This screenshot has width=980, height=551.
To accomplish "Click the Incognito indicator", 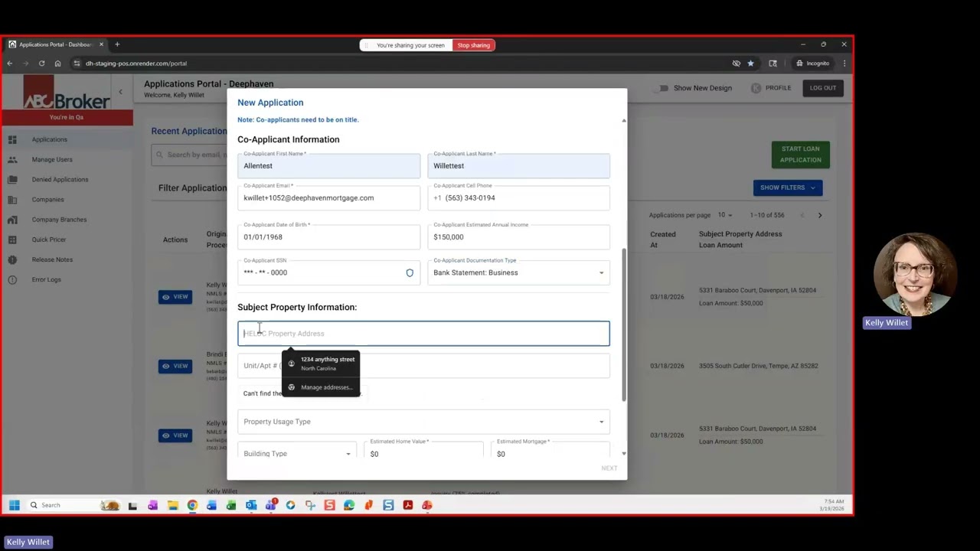I will tap(812, 64).
